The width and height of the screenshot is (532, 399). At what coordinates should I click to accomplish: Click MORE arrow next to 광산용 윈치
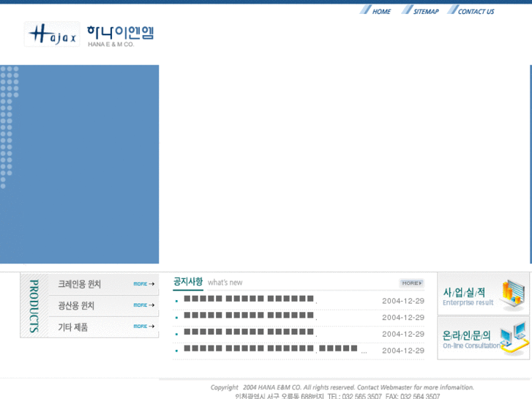coord(144,305)
